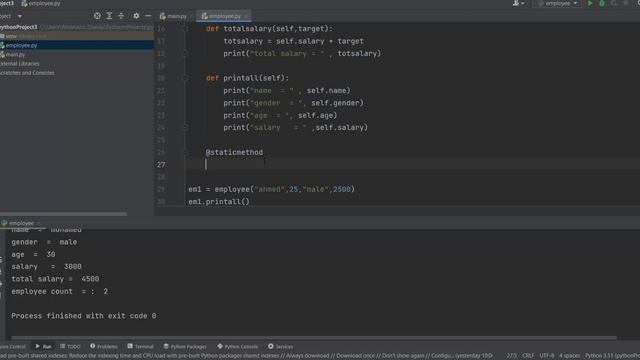This screenshot has height=360, width=640.
Task: Click employee.py breadcrumb in navigation bar
Action: [40, 3]
